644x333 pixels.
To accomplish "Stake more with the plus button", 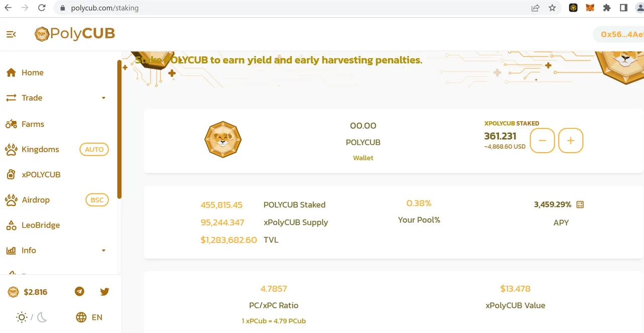I will [x=571, y=141].
